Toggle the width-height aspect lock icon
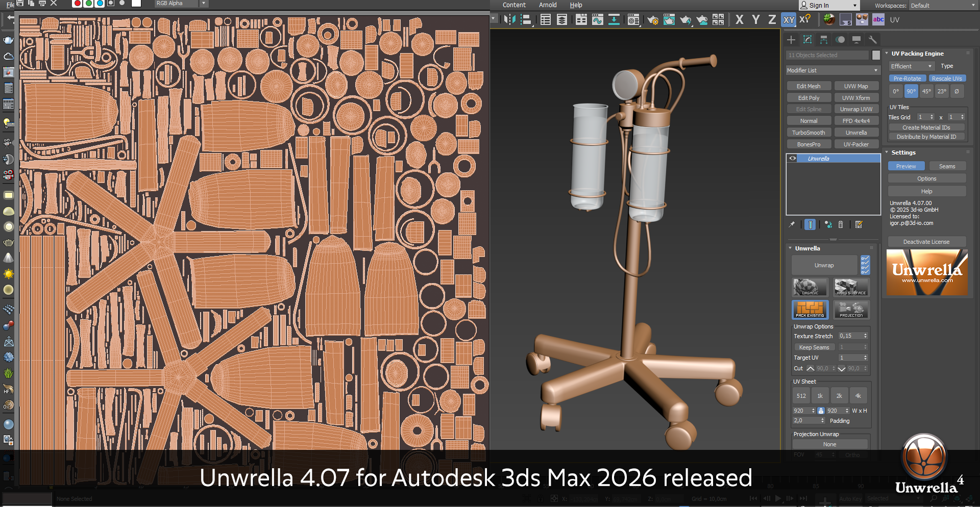This screenshot has height=507, width=980. coord(821,411)
